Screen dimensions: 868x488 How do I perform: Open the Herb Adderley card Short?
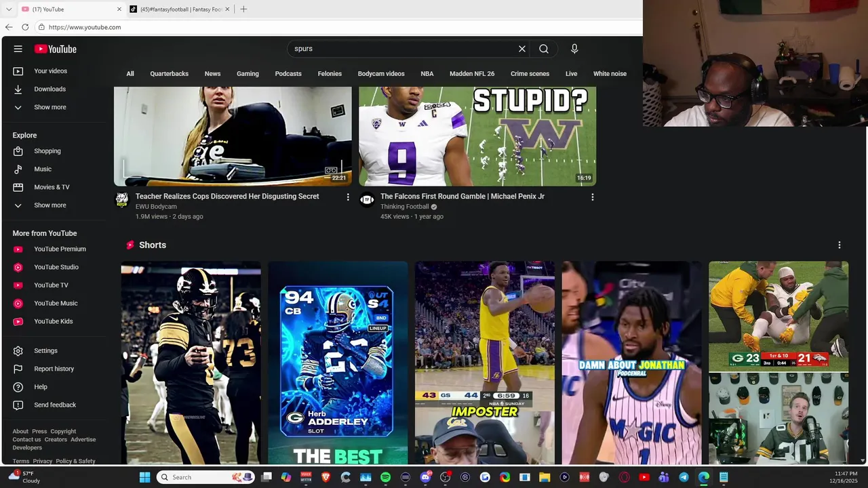pyautogui.click(x=338, y=363)
